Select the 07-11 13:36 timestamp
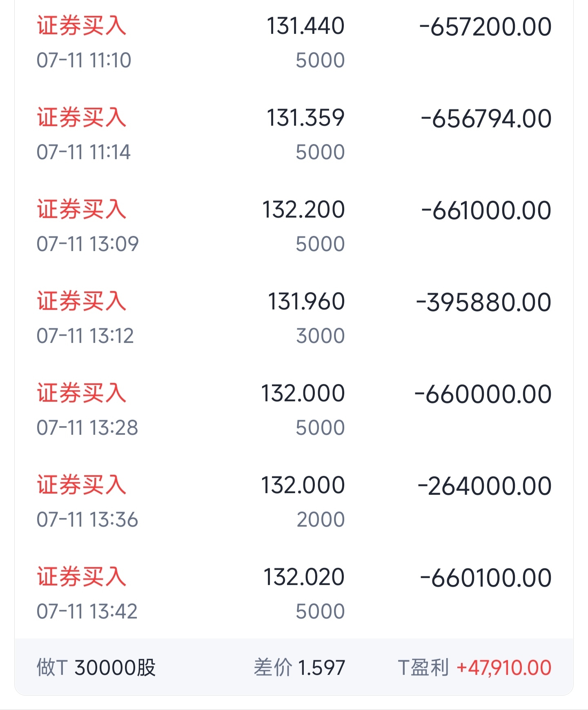This screenshot has height=710, width=588. tap(87, 520)
